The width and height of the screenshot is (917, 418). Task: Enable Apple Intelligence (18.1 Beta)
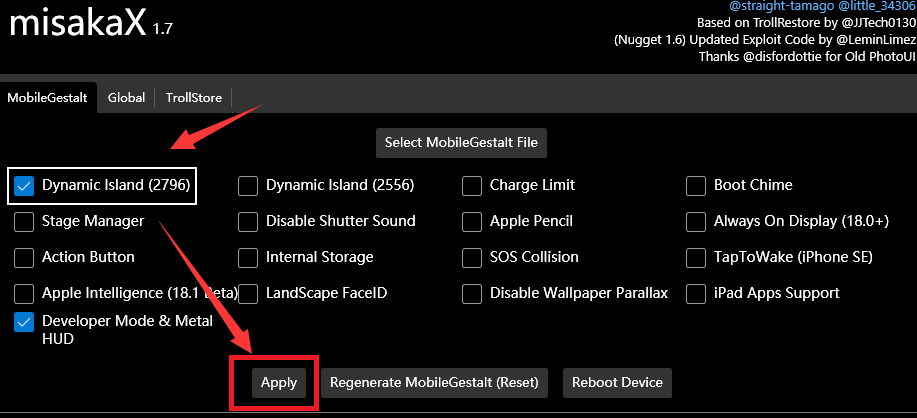pos(25,293)
